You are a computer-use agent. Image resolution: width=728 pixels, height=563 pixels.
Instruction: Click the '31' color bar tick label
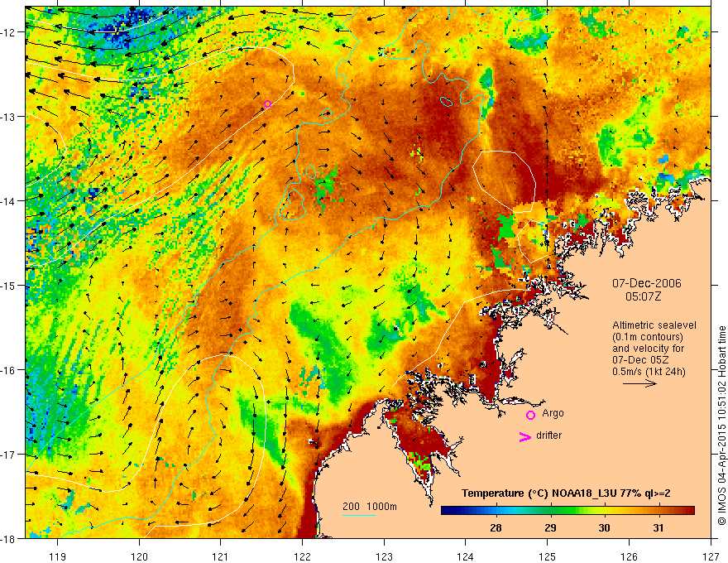point(658,528)
